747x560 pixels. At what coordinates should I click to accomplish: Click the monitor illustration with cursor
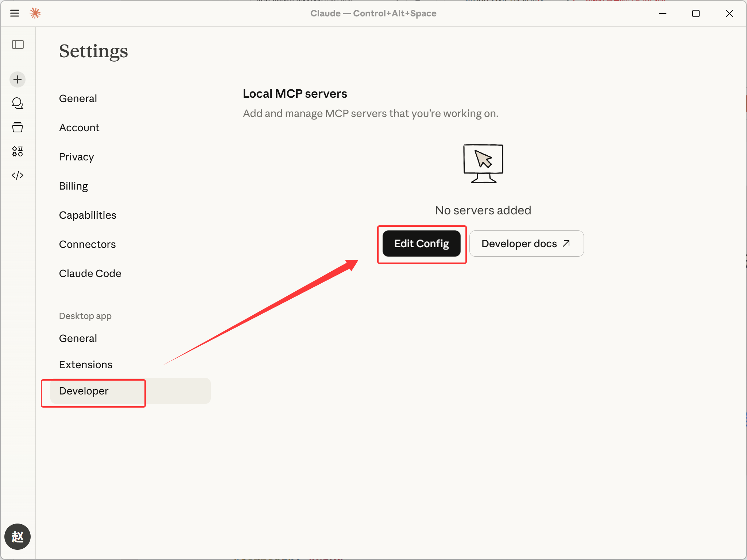tap(483, 164)
